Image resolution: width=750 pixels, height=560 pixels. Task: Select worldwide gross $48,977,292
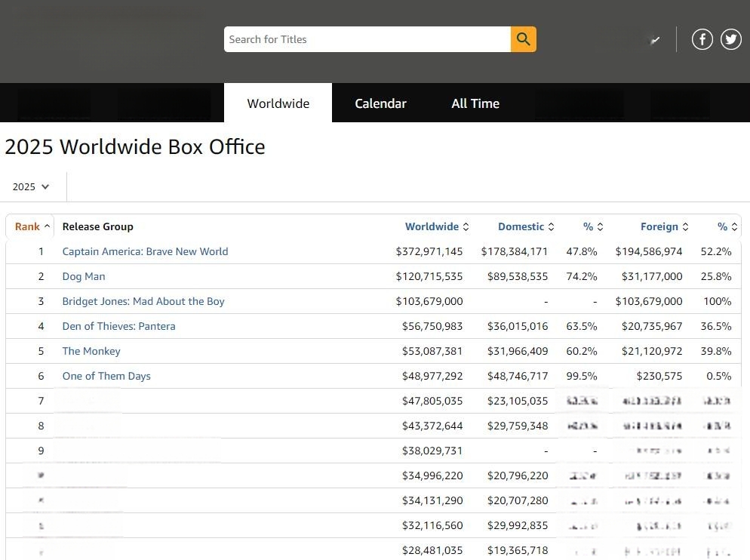point(432,376)
